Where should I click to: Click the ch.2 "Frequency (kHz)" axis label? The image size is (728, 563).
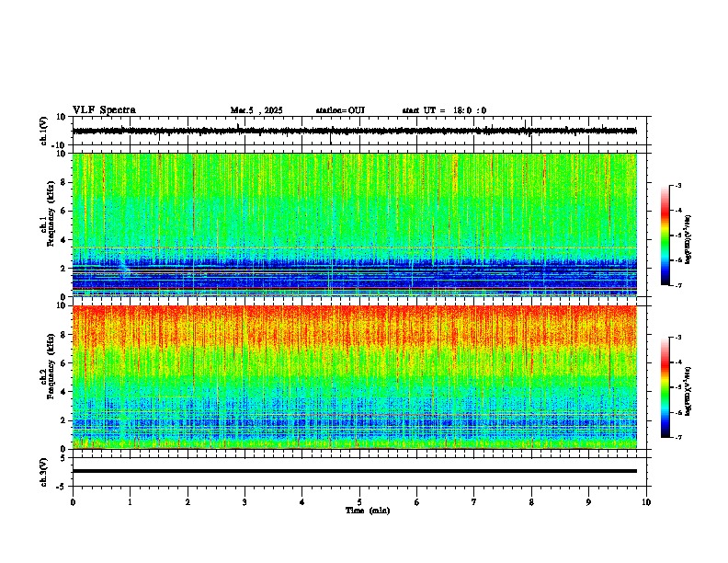point(50,366)
